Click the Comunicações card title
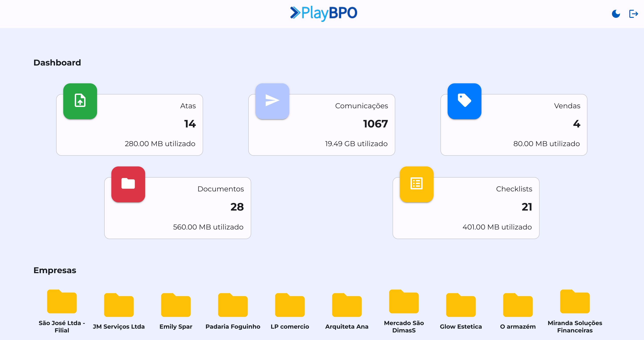 (361, 106)
